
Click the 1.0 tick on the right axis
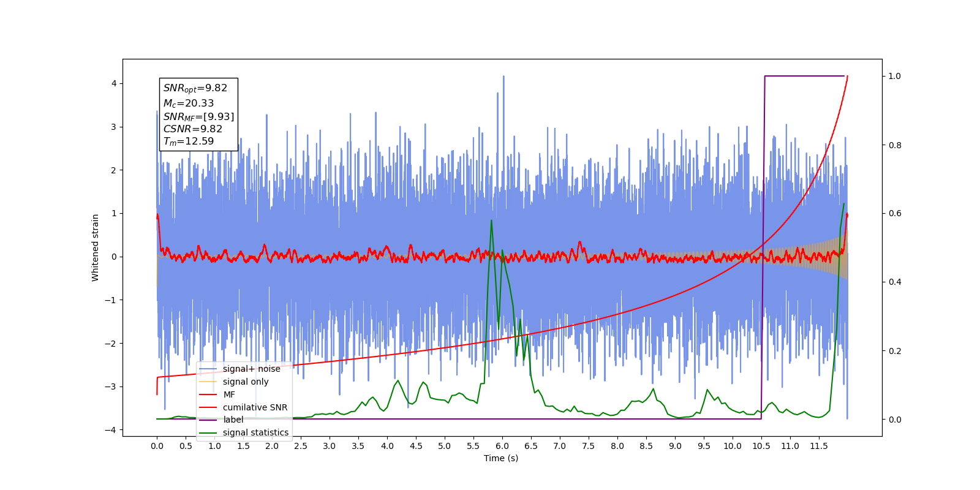pyautogui.click(x=895, y=77)
